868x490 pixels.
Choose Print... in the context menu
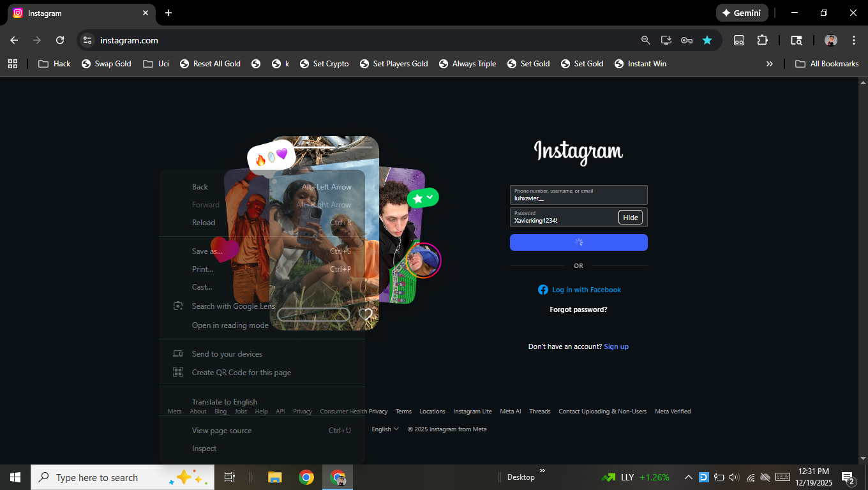tap(262, 269)
